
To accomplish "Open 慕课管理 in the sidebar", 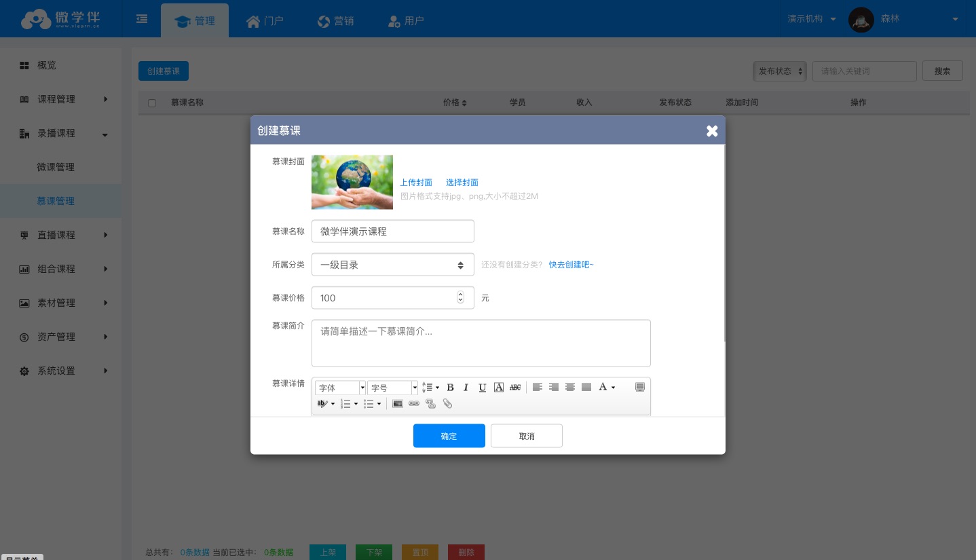I will point(60,201).
